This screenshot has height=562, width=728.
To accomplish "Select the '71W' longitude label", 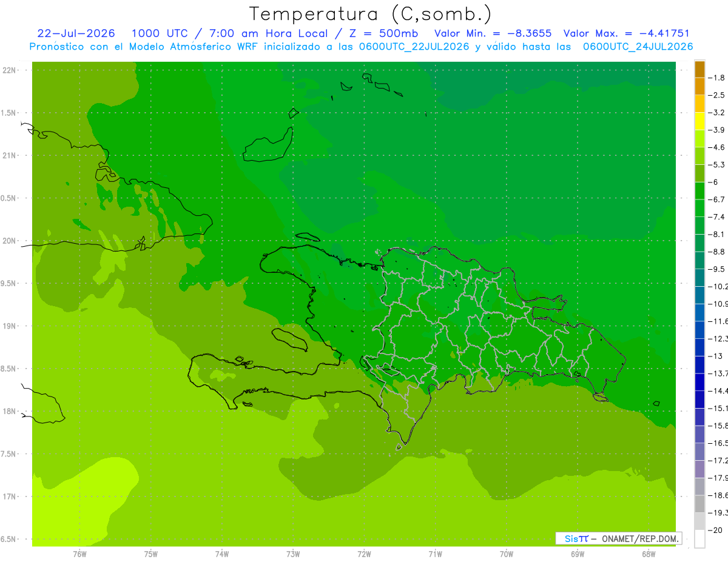I will tap(435, 554).
